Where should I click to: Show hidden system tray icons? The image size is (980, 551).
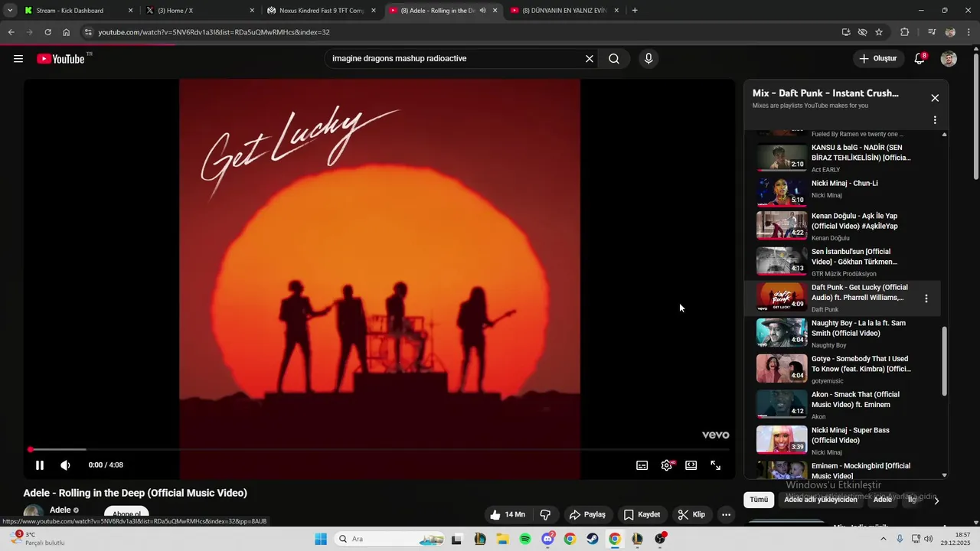(x=883, y=539)
